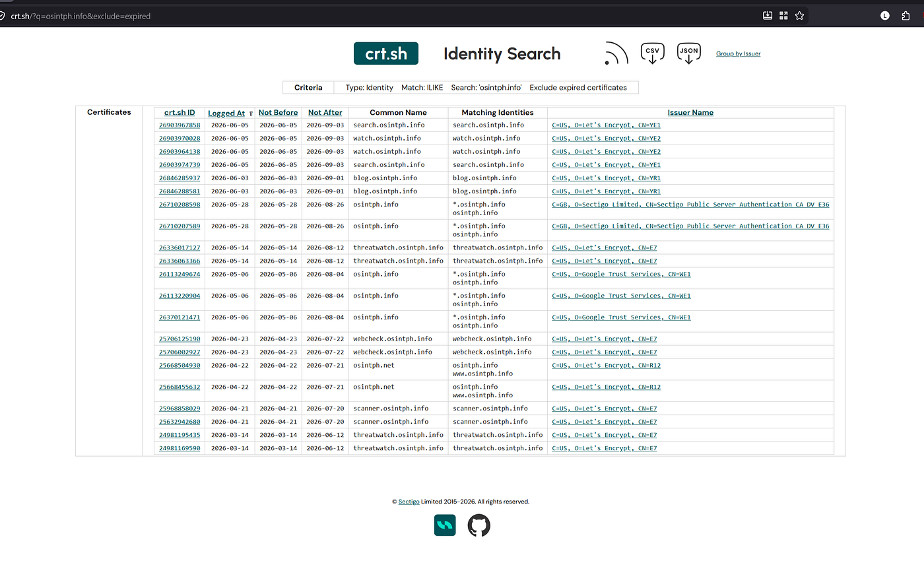
Task: Toggle sort arrow beside Logged At
Action: tap(251, 114)
